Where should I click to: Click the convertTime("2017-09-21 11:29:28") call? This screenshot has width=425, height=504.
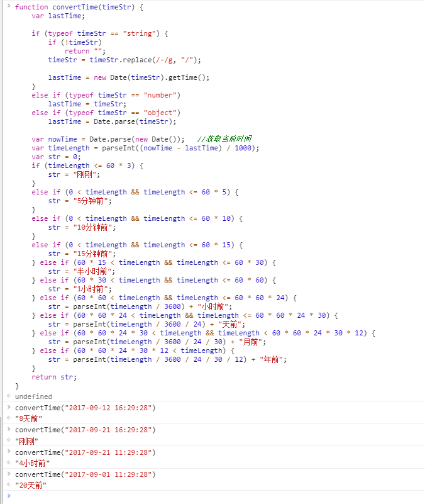pos(85,452)
